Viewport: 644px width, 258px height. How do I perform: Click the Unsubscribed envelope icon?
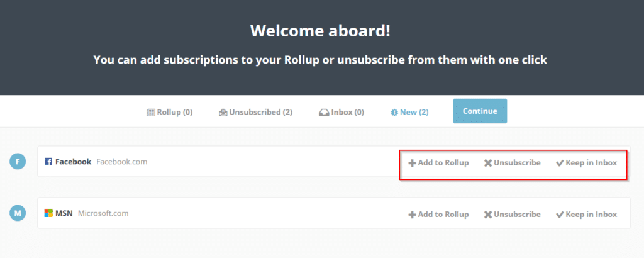click(x=223, y=113)
